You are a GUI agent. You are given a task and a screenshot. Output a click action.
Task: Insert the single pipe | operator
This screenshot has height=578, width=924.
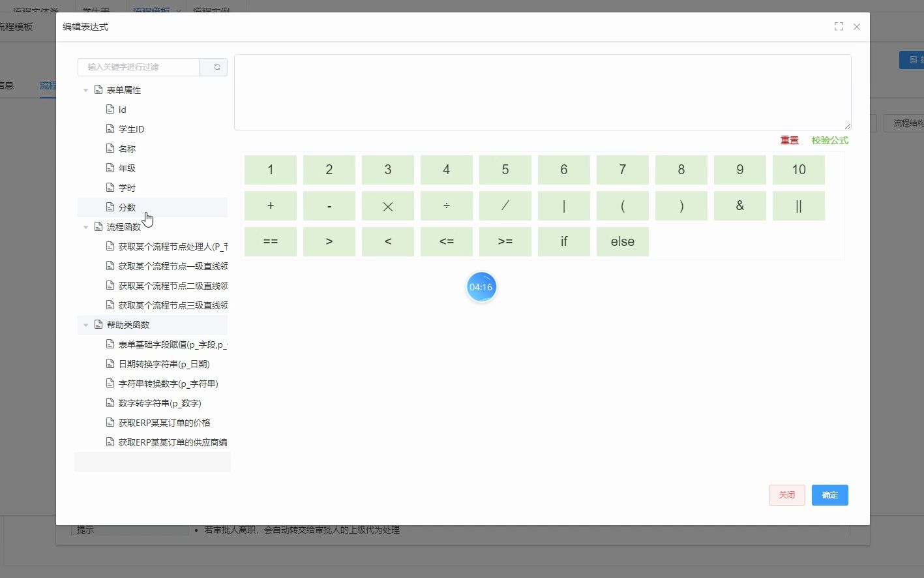tap(564, 205)
